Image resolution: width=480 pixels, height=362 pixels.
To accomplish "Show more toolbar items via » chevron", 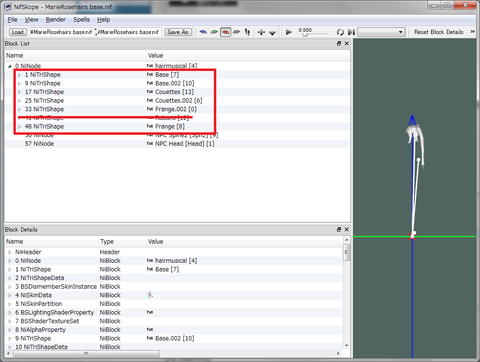I will (x=472, y=32).
